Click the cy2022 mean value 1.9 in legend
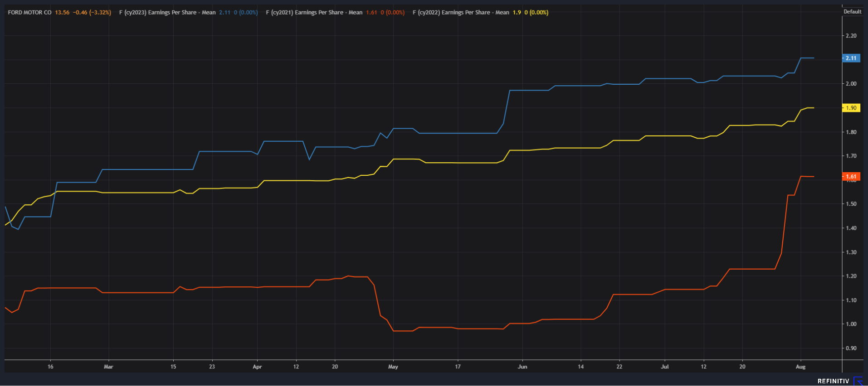The width and height of the screenshot is (868, 386). pos(517,12)
